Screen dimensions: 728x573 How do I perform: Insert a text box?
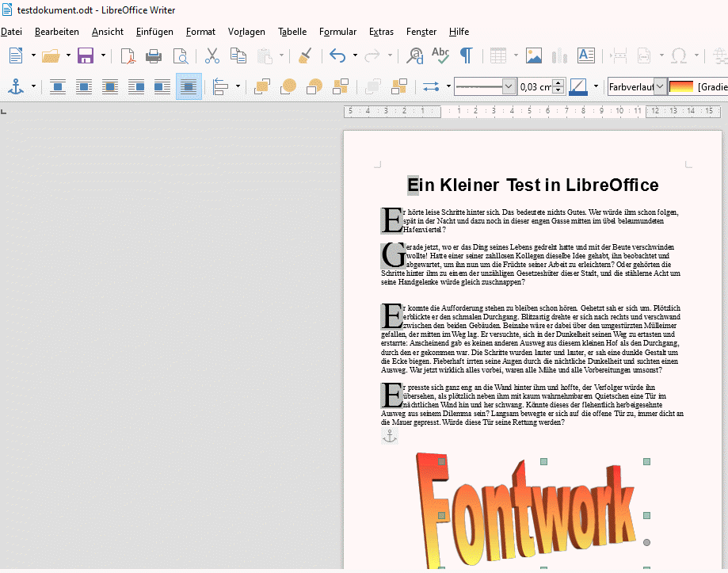[586, 55]
